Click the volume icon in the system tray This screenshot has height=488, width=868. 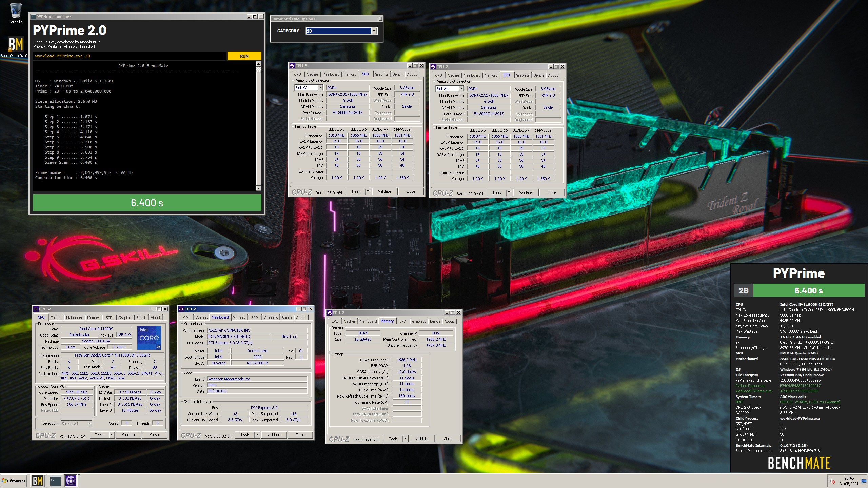[832, 481]
